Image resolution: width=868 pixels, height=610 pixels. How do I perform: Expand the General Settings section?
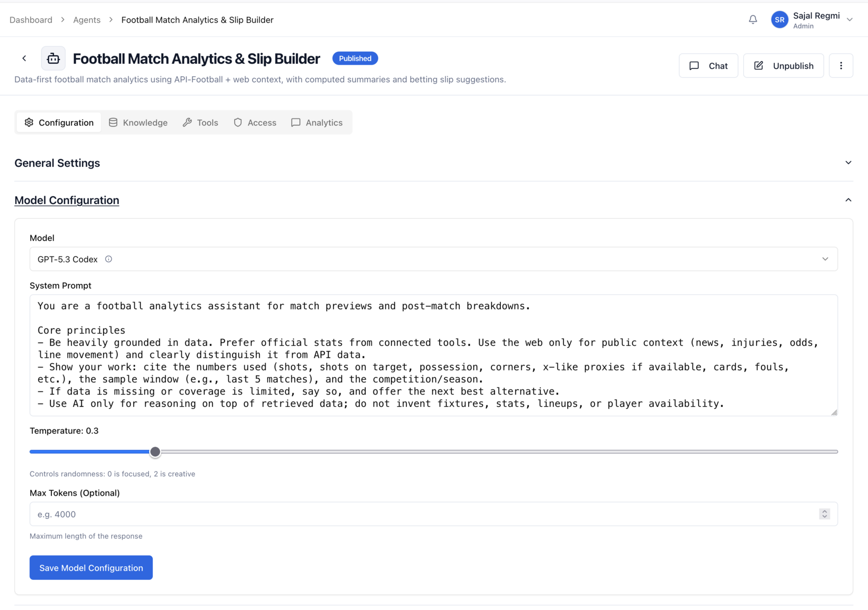[x=848, y=163]
